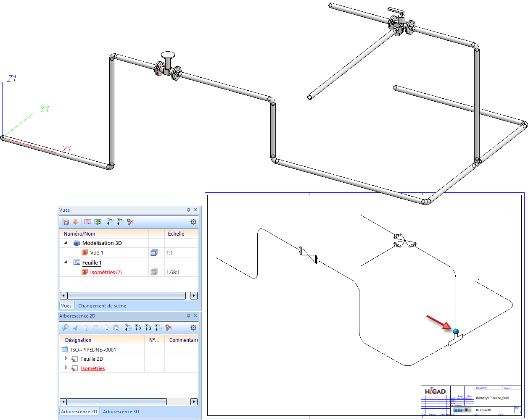Clear A-Z sorting in Arborescence 2D
Image resolution: width=528 pixels, height=420 pixels.
click(169, 328)
